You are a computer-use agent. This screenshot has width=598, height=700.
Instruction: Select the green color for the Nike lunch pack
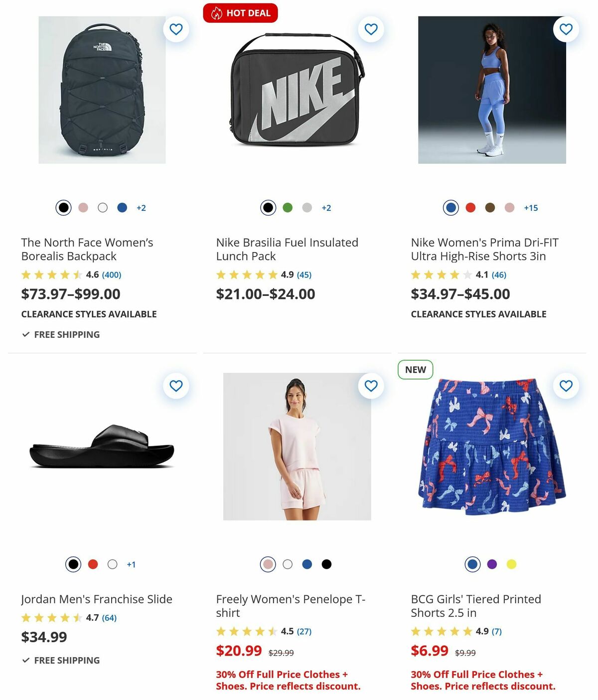pos(287,207)
